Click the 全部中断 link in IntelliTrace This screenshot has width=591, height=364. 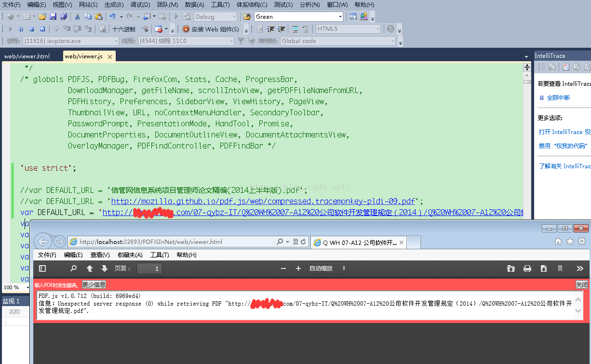(558, 97)
